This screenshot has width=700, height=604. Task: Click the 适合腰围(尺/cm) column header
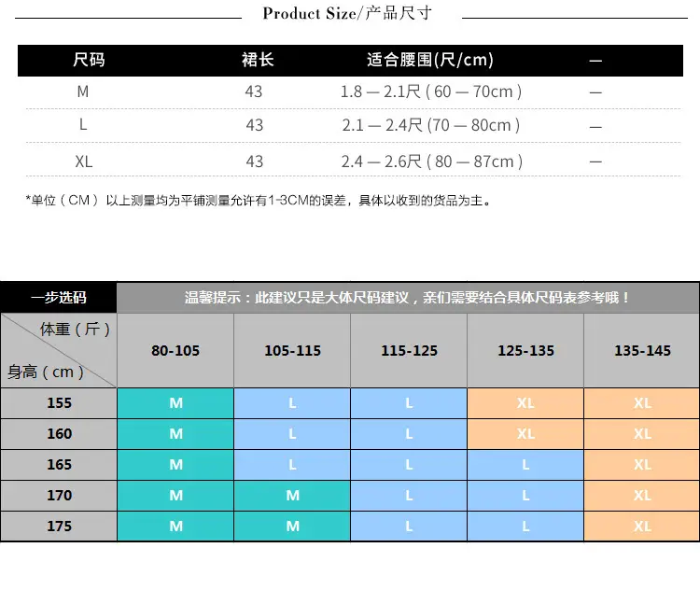click(x=430, y=60)
